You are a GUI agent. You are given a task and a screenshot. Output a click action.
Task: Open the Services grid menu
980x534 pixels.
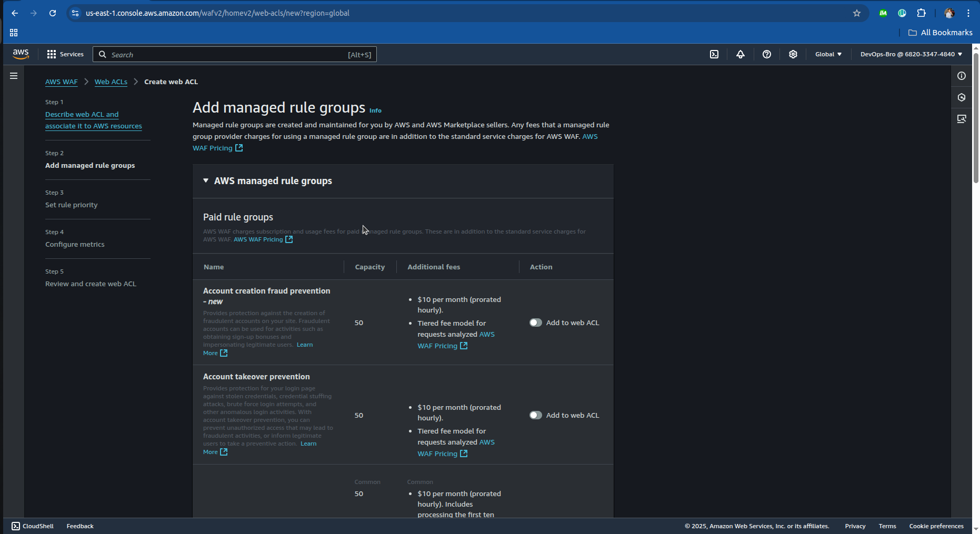point(65,54)
